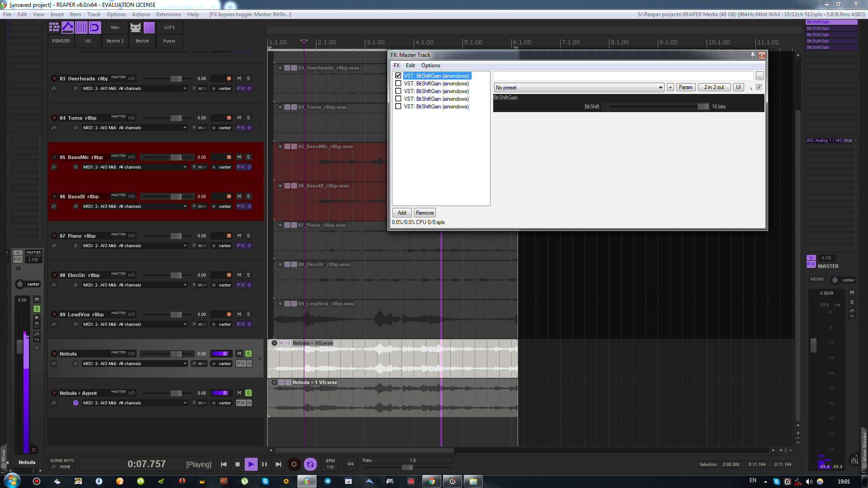
Task: Open master mixer FX button
Action: [x=811, y=264]
